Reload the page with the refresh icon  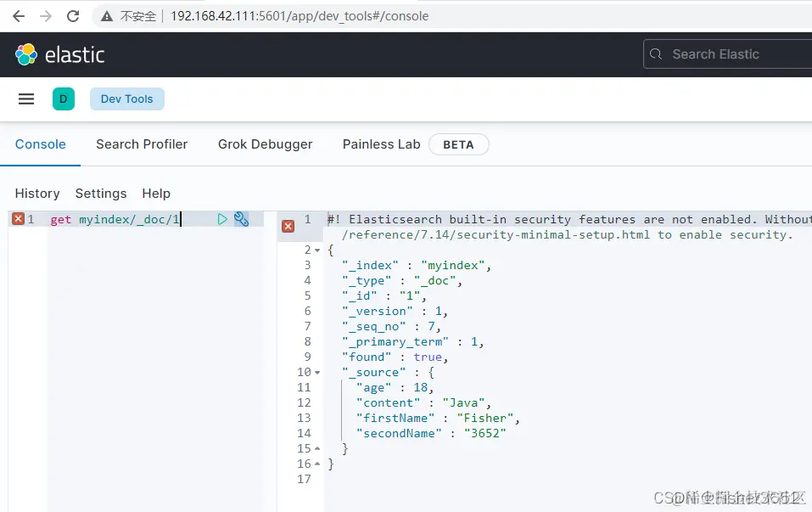[x=73, y=16]
